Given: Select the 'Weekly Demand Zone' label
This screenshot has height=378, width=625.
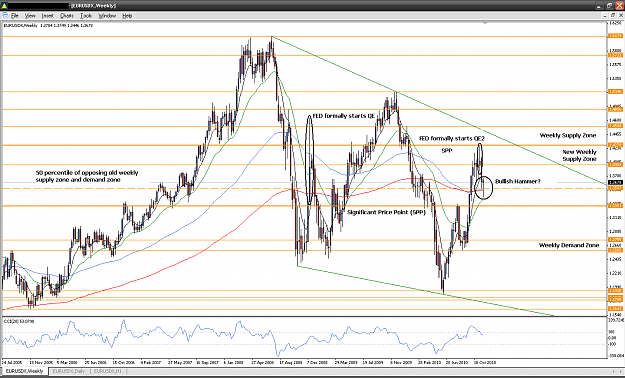Looking at the screenshot, I should click(569, 245).
